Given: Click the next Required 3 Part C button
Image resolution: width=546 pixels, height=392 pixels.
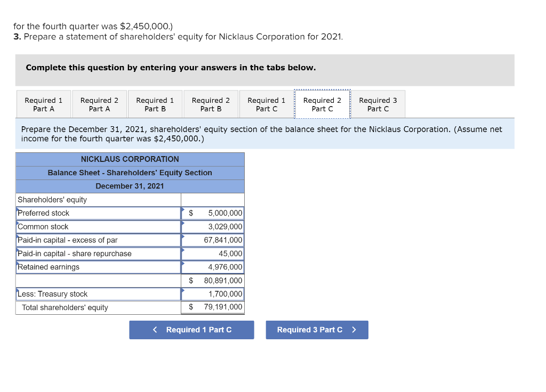Looking at the screenshot, I should tap(317, 330).
